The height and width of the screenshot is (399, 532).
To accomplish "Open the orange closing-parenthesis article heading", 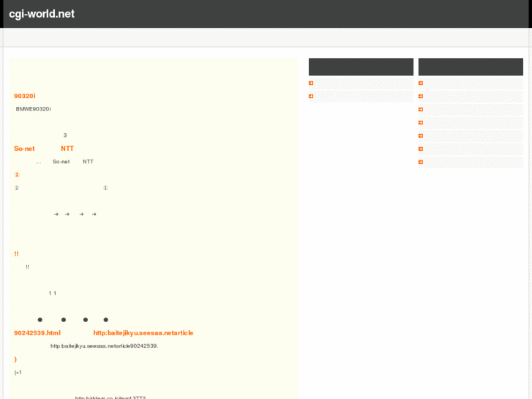I will click(x=15, y=359).
